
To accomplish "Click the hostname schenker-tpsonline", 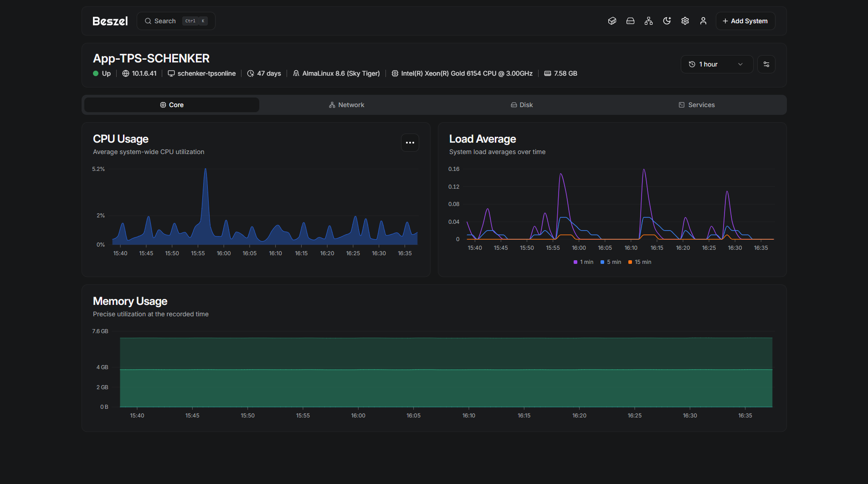I will tap(206, 73).
